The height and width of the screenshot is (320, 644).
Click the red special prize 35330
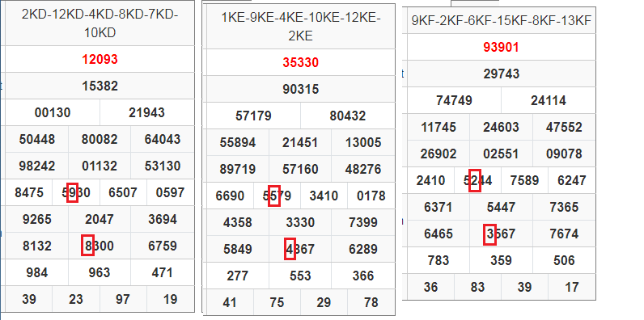(301, 62)
